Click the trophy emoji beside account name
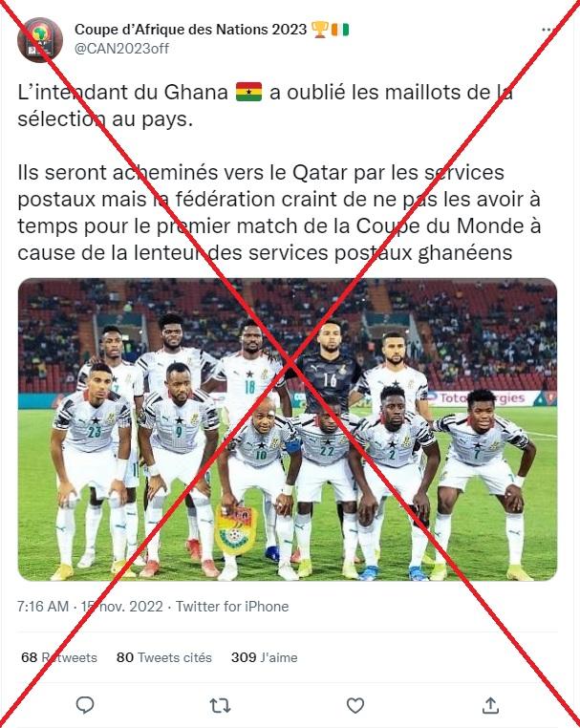Viewport: 580px width, 728px height. click(x=320, y=30)
